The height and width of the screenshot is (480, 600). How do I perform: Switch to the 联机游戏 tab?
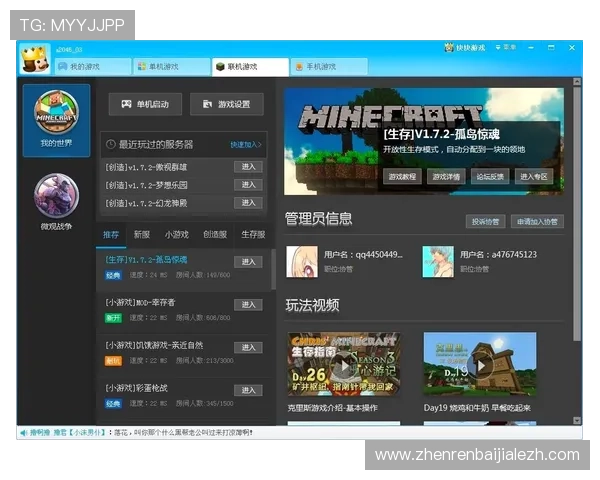[250, 67]
